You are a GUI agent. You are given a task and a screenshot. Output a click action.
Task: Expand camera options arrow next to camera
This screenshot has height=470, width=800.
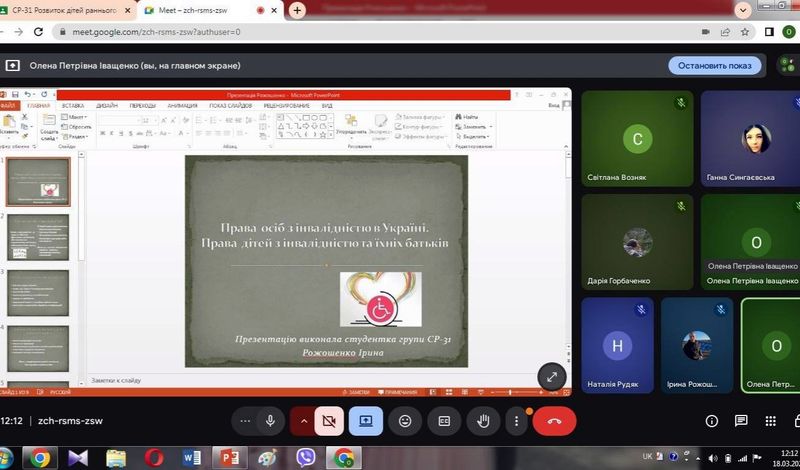click(303, 421)
